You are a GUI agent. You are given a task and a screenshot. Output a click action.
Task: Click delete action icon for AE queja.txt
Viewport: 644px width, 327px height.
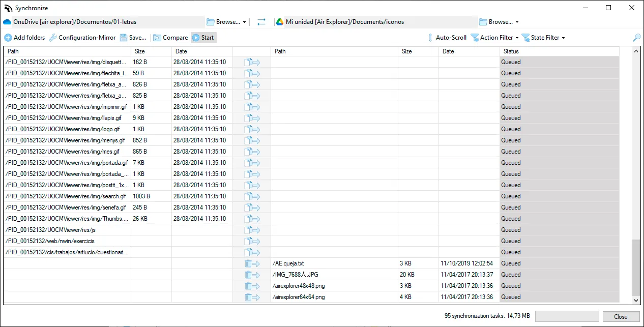(x=252, y=263)
